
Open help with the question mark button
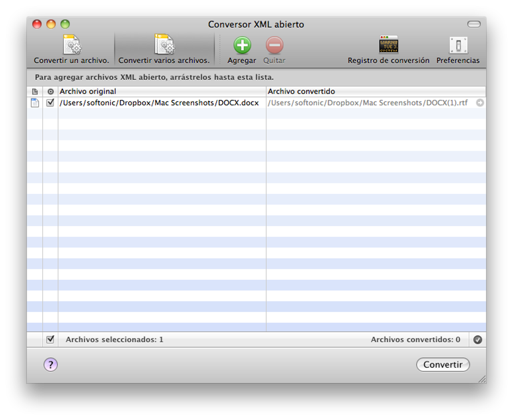point(51,364)
